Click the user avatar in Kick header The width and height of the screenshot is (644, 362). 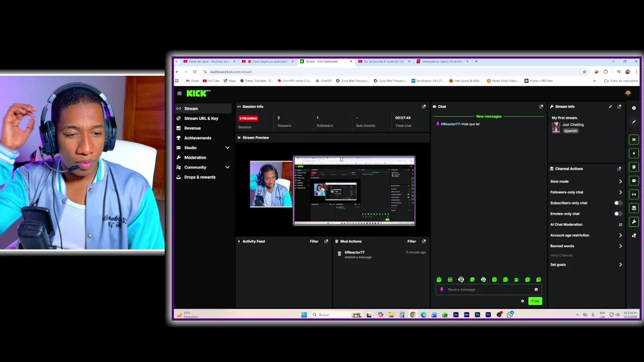628,94
